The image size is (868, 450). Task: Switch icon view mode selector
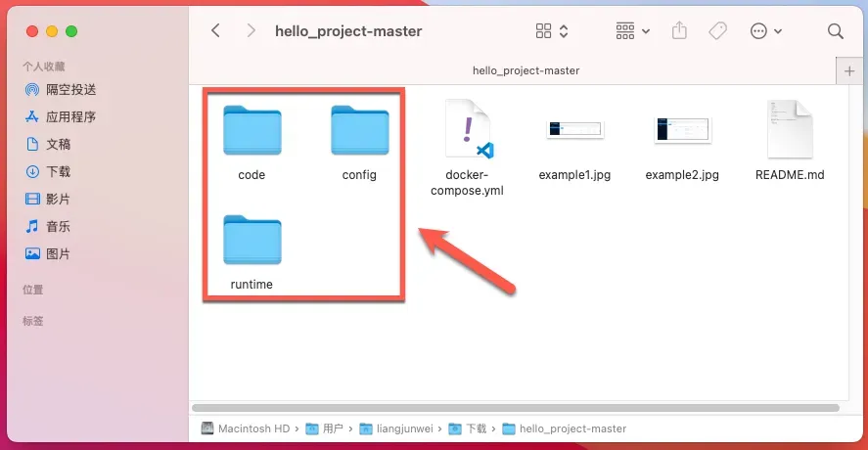click(552, 31)
